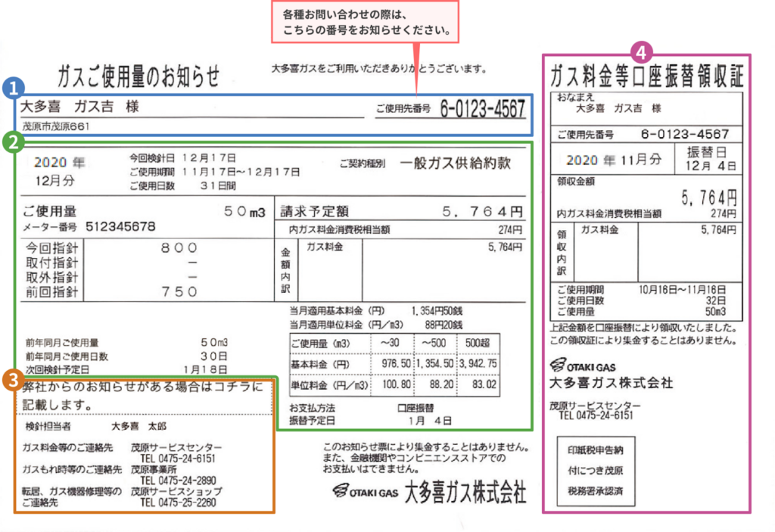
Task: Click ガス料金 5,764円 in 領収内訳
Action: point(719,230)
